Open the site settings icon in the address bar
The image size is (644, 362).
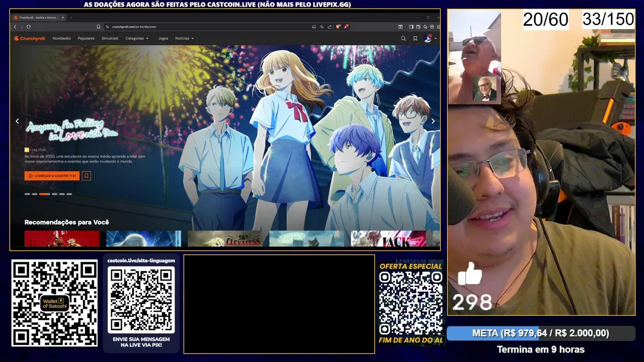[x=107, y=27]
